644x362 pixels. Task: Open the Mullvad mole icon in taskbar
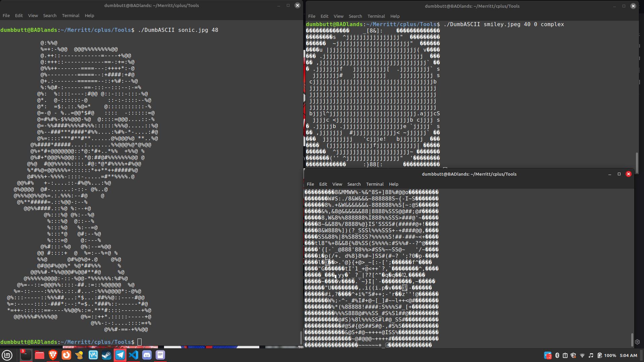coord(79,355)
